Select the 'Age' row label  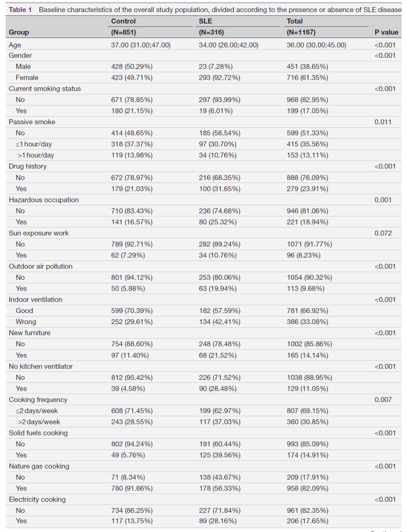15,45
